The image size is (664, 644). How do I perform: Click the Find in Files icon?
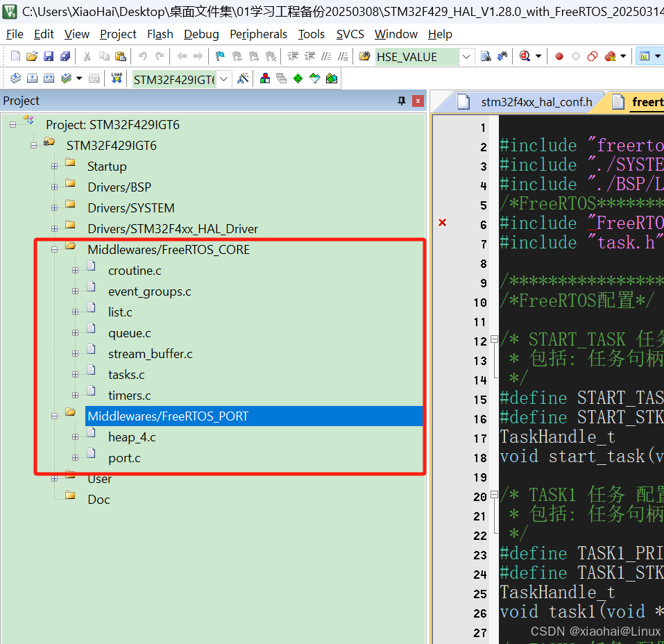point(364,56)
